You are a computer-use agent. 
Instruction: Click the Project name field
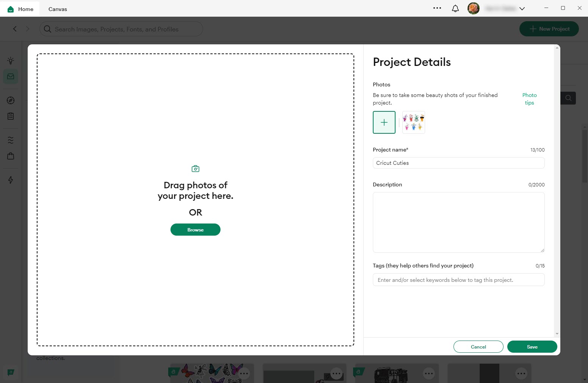coord(458,163)
